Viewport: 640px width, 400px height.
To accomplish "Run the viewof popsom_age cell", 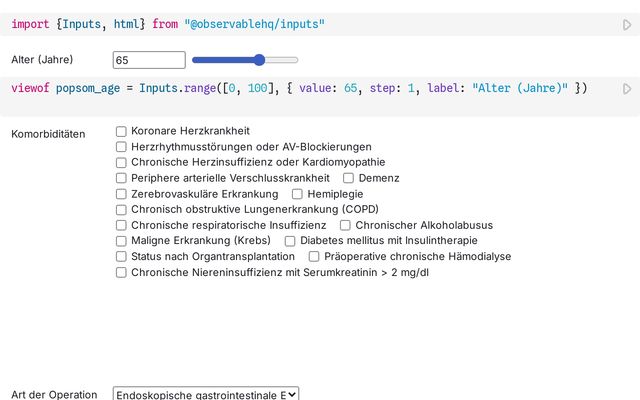I will click(x=627, y=89).
